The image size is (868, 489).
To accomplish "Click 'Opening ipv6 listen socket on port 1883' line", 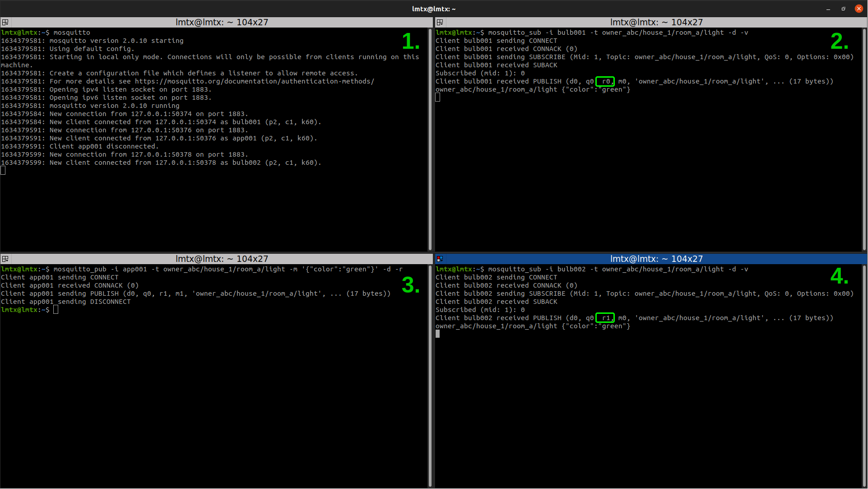I will pyautogui.click(x=106, y=98).
